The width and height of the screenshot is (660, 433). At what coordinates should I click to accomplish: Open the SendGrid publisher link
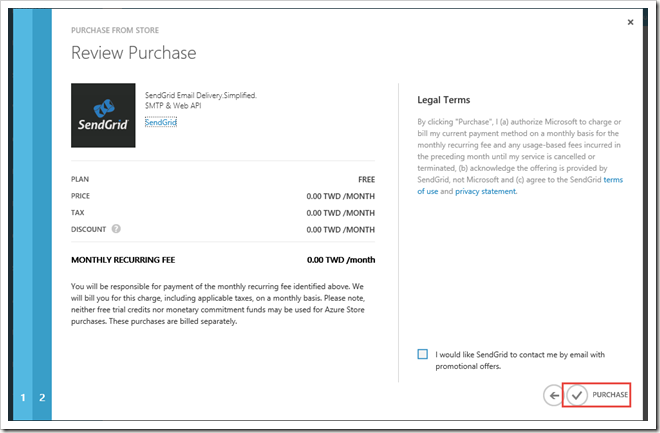[x=161, y=122]
